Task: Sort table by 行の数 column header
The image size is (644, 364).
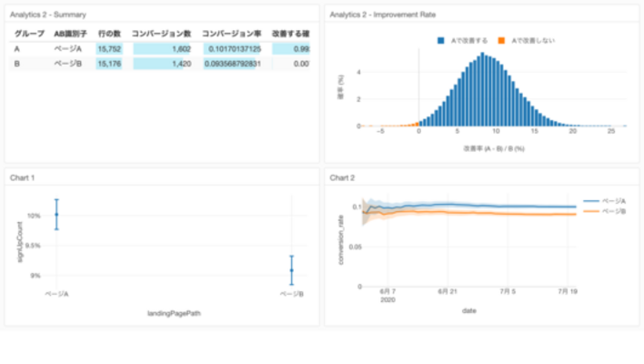Action: (109, 34)
